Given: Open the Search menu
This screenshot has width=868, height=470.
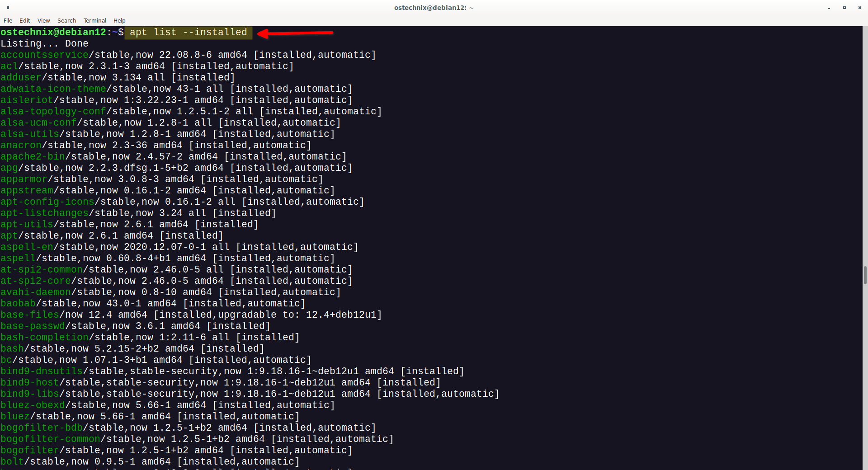Looking at the screenshot, I should (x=66, y=20).
